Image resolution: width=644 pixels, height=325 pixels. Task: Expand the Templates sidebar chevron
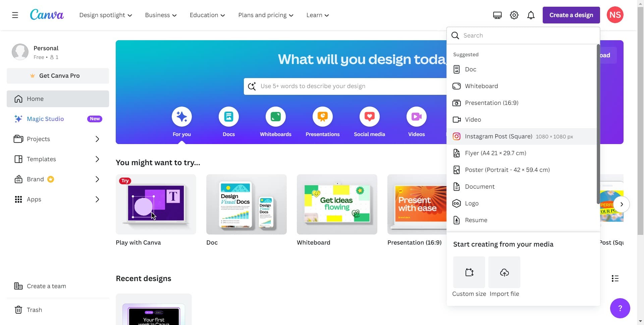click(97, 159)
